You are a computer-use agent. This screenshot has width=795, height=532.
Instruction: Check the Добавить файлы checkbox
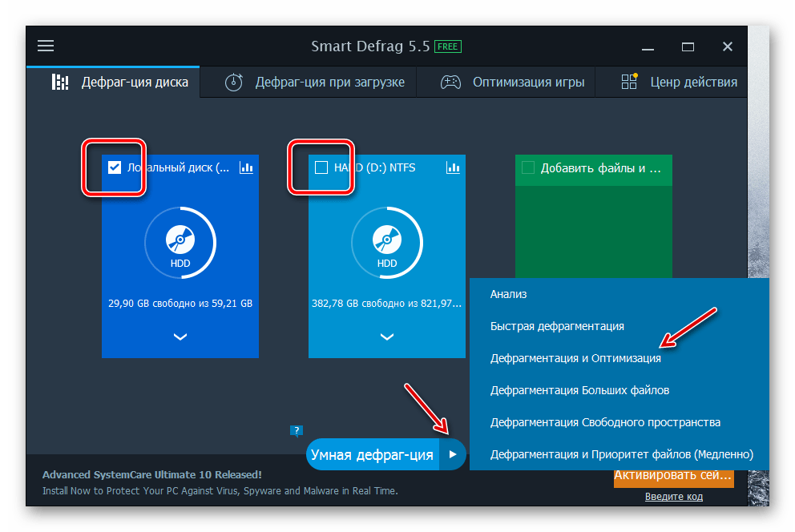pyautogui.click(x=528, y=167)
